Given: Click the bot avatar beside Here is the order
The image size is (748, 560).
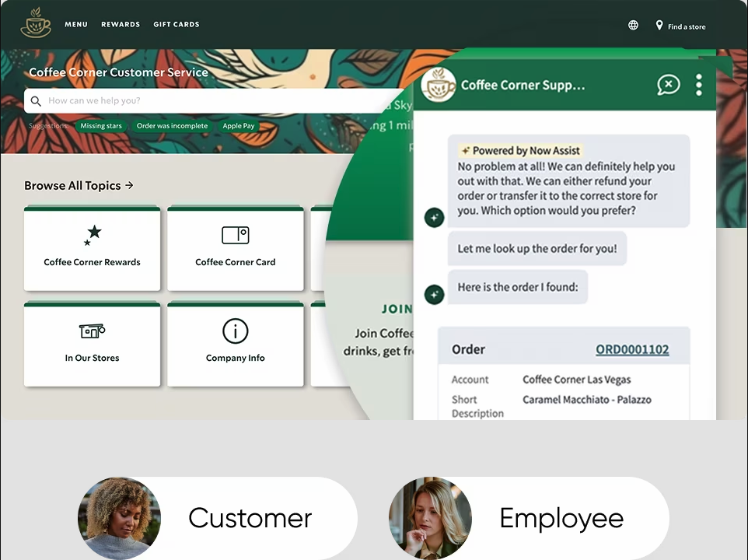Looking at the screenshot, I should (x=434, y=294).
